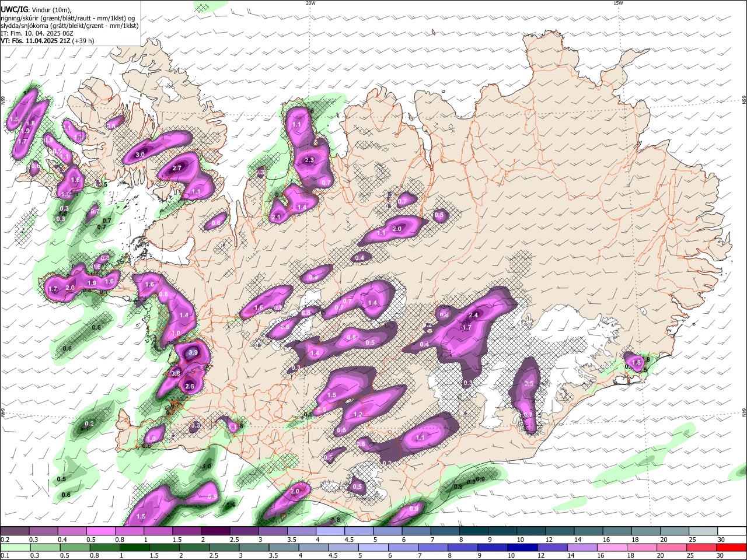The image size is (747, 560).
Task: Pick the white swatch ending the upper scale
Action: pos(731,531)
